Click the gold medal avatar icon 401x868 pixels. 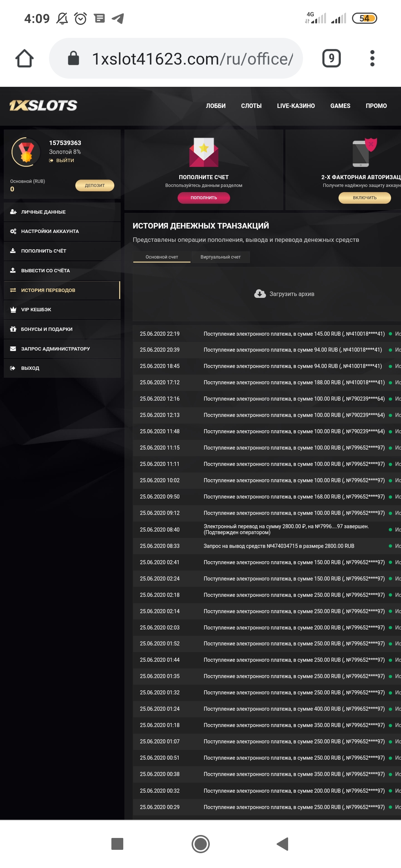pyautogui.click(x=26, y=152)
